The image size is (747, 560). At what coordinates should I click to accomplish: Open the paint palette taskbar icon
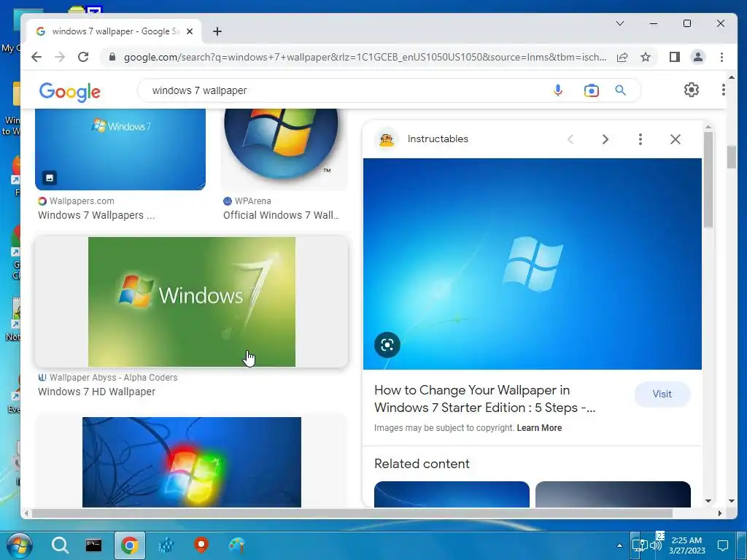237,545
